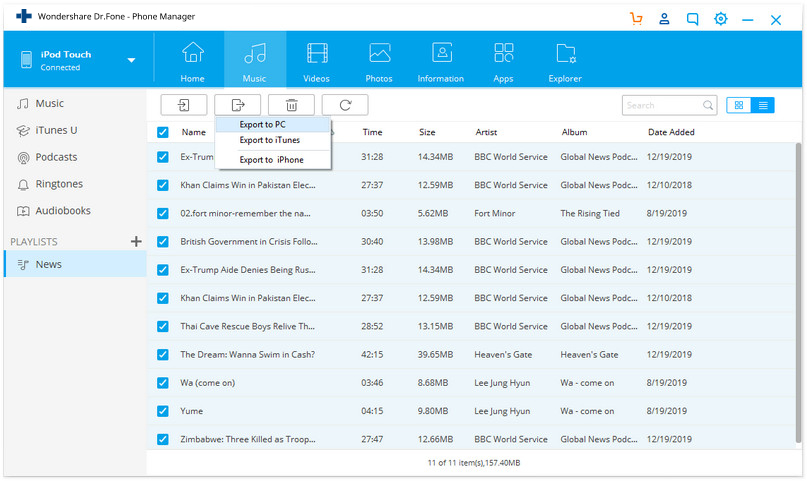
Task: Click the export toolbar dropdown button
Action: [x=237, y=105]
